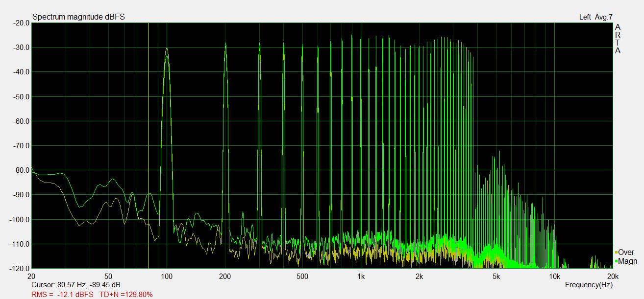This screenshot has height=299, width=644.
Task: Select the 'Over' legend entry
Action: pyautogui.click(x=624, y=252)
